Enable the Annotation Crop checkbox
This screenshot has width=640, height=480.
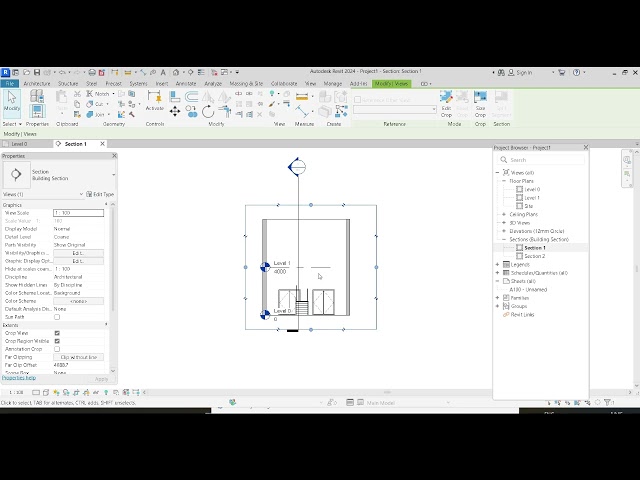57,349
